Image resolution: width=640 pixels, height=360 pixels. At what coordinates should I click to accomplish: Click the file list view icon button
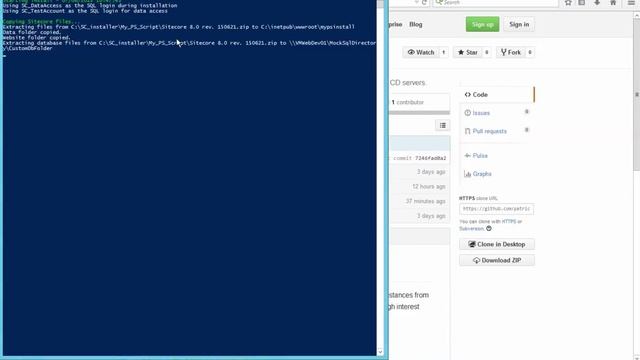click(443, 125)
